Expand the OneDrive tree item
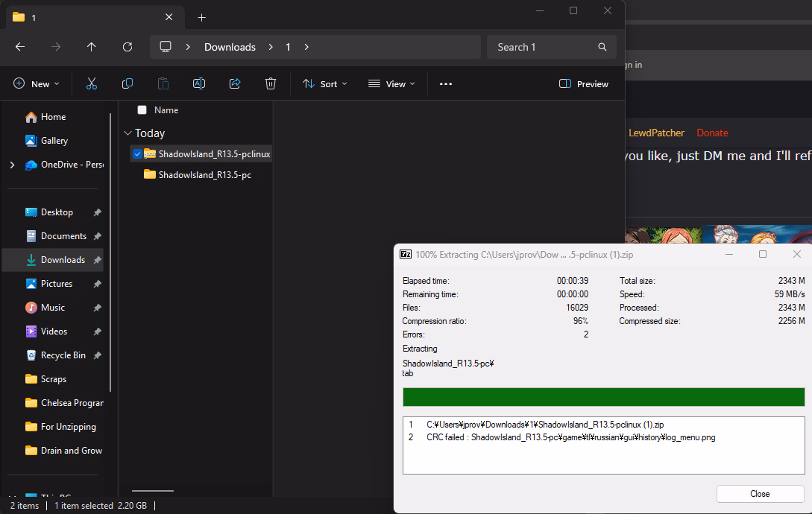The image size is (812, 514). tap(12, 165)
